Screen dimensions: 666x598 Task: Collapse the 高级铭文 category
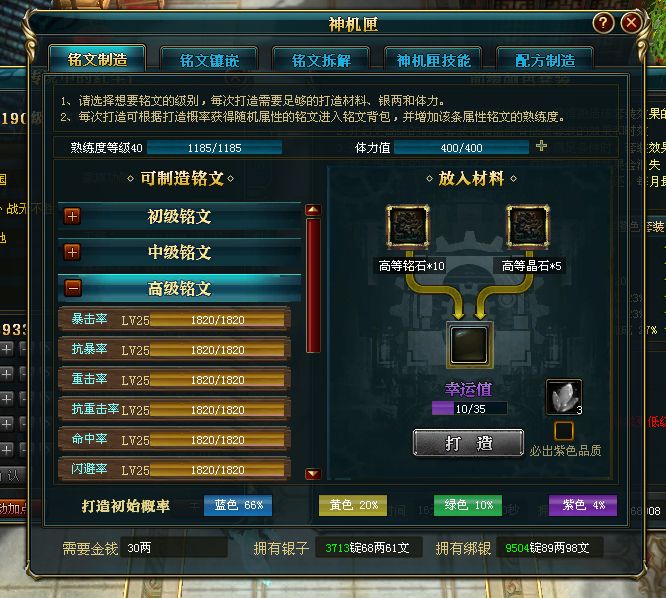click(72, 288)
